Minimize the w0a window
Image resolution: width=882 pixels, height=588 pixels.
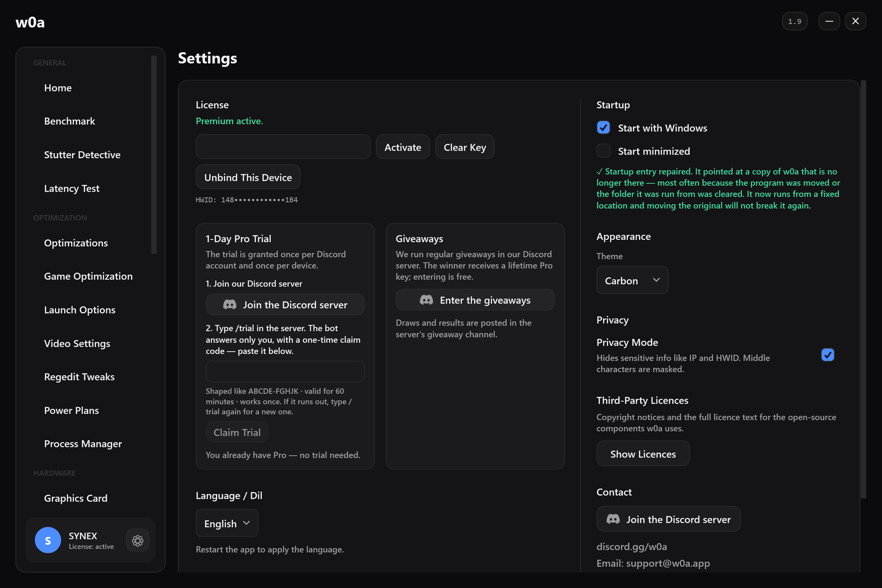point(829,21)
